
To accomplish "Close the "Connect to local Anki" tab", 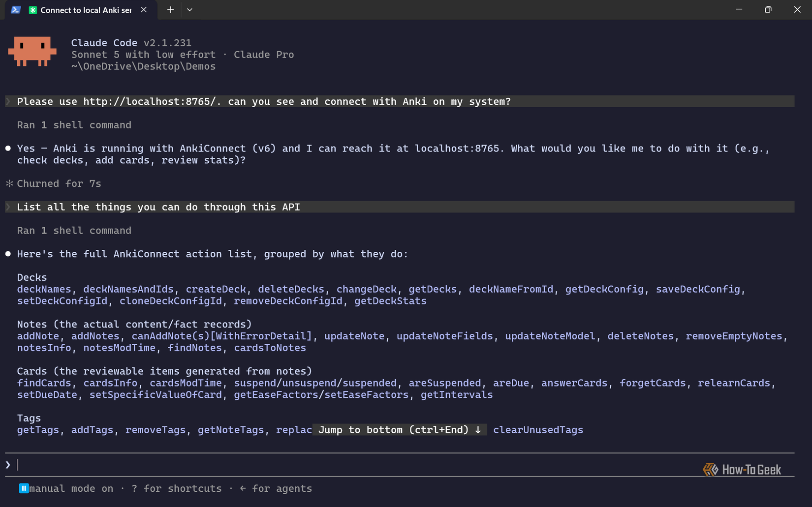I will pos(144,10).
